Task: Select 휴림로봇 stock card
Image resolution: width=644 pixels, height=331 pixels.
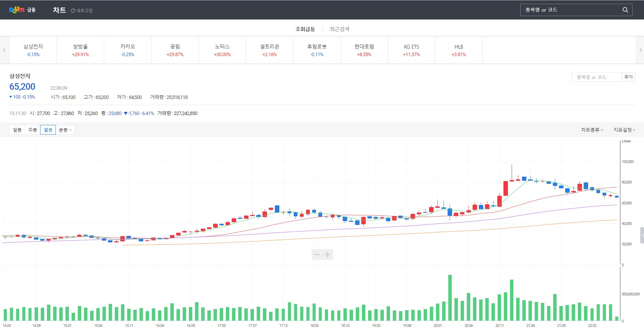Action: coord(317,50)
